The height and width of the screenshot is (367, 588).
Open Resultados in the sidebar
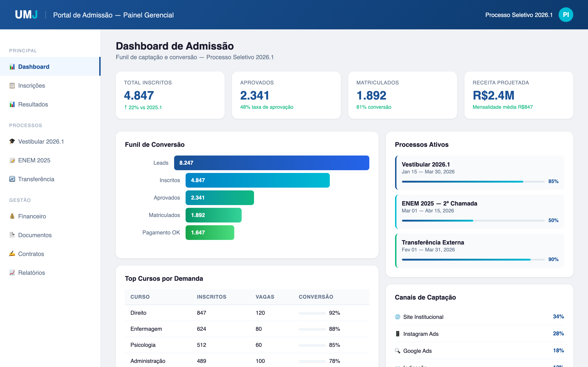pos(33,104)
